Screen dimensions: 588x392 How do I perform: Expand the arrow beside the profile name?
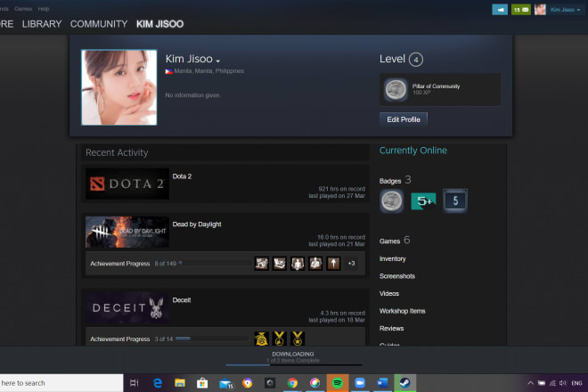tap(218, 61)
